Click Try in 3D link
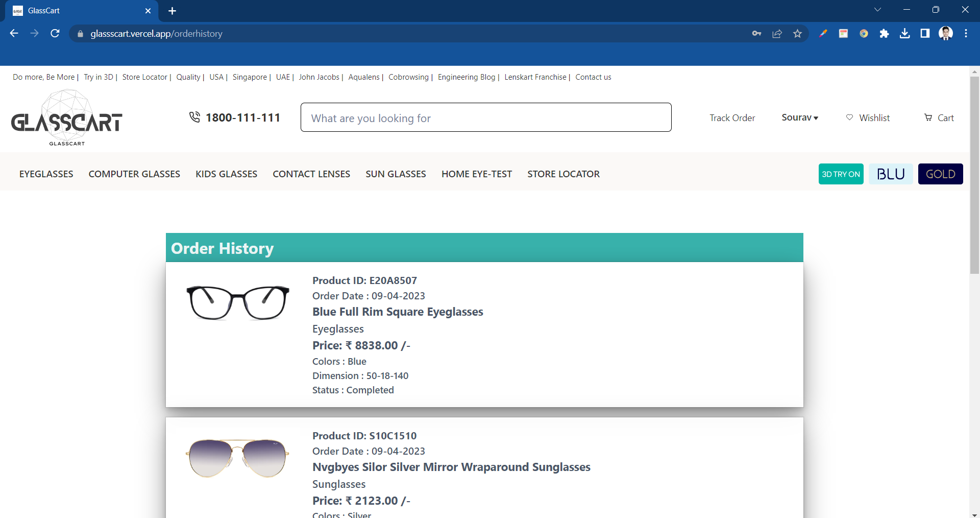Image resolution: width=980 pixels, height=518 pixels. 99,77
